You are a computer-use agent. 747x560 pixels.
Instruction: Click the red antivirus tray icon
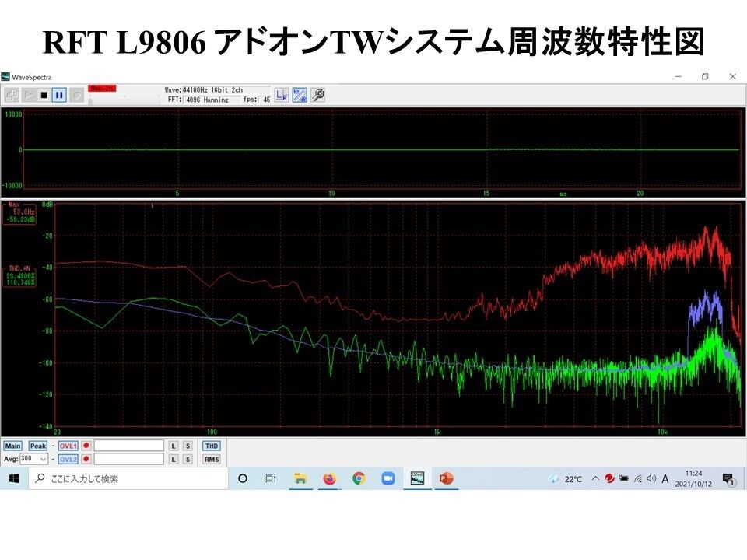point(609,478)
